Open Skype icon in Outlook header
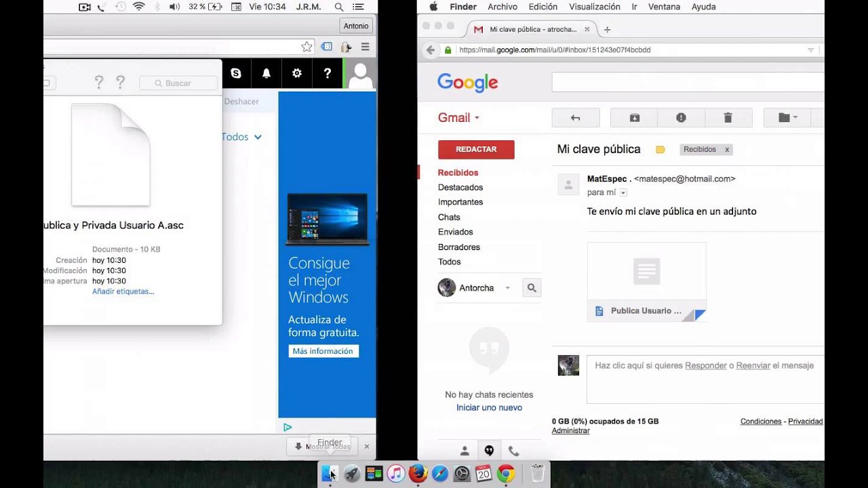 pyautogui.click(x=236, y=73)
